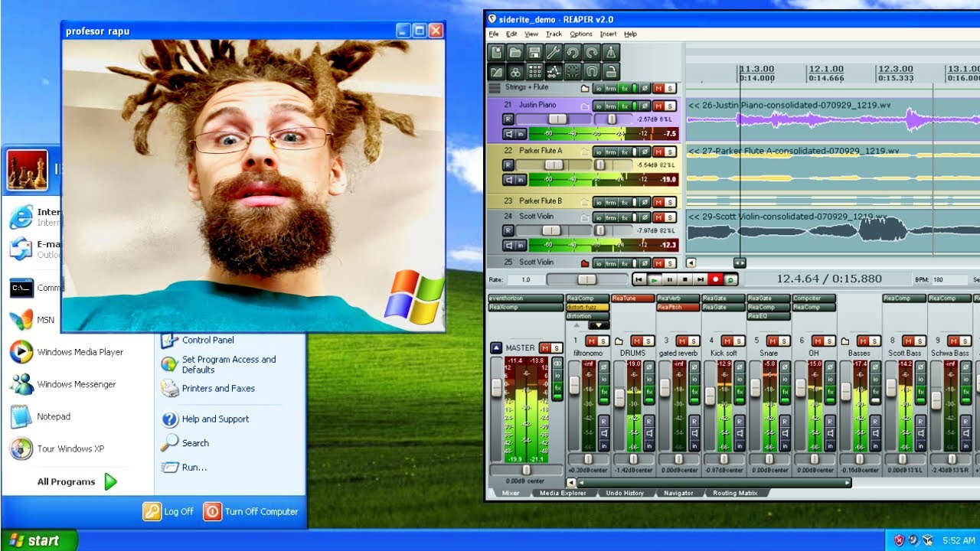Mute the Justin Piano track
Viewport: 980px width, 551px height.
[658, 106]
